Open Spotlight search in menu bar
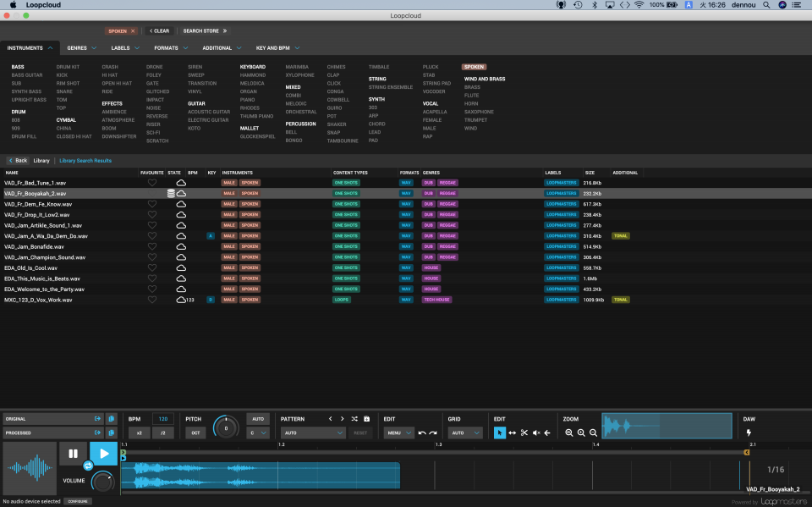Image resolution: width=812 pixels, height=507 pixels. pyautogui.click(x=766, y=5)
